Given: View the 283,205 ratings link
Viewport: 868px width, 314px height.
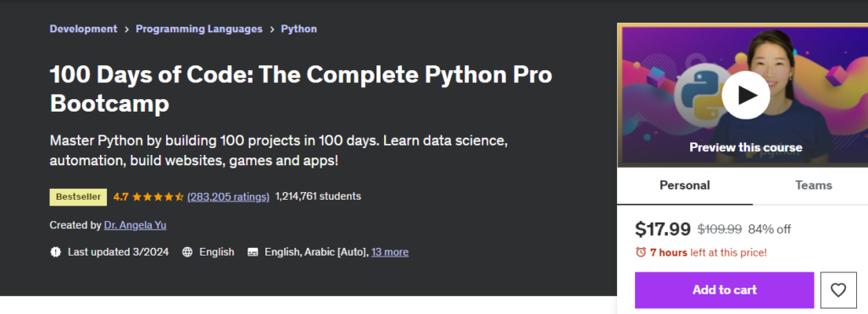Looking at the screenshot, I should (x=229, y=196).
